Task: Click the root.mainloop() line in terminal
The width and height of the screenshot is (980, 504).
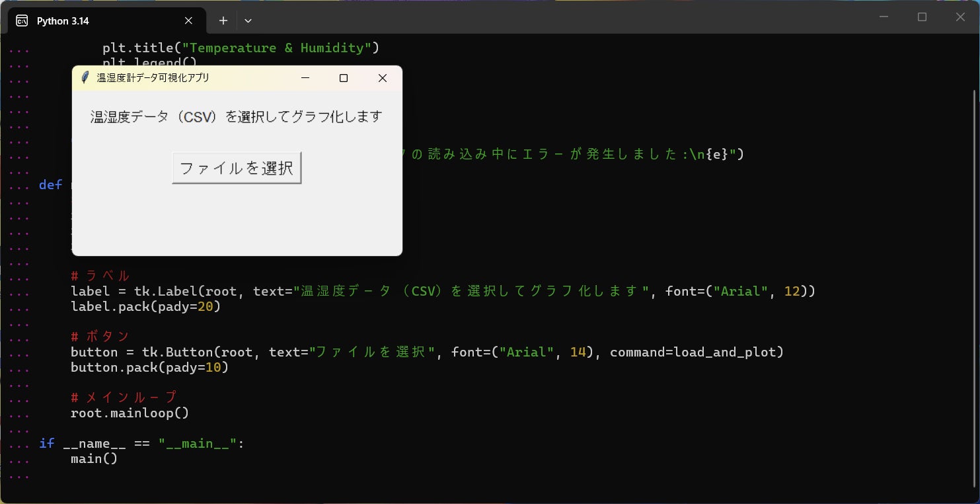Action: click(x=130, y=413)
